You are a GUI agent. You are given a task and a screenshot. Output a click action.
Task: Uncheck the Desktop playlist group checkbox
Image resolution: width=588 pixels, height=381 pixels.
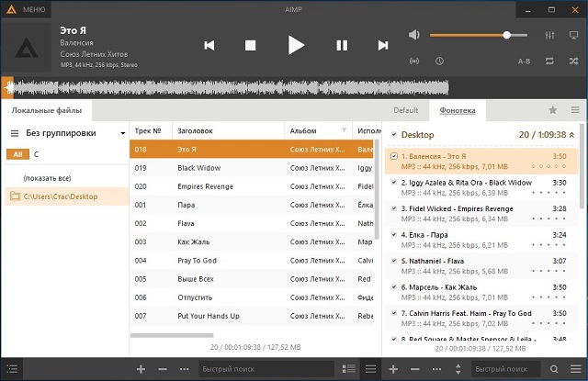coord(394,135)
